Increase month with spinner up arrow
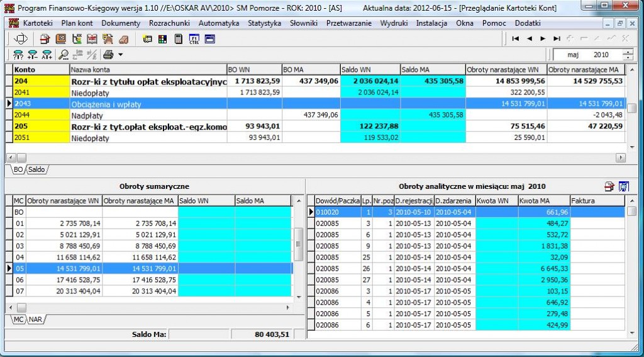644x357 pixels. (x=628, y=52)
